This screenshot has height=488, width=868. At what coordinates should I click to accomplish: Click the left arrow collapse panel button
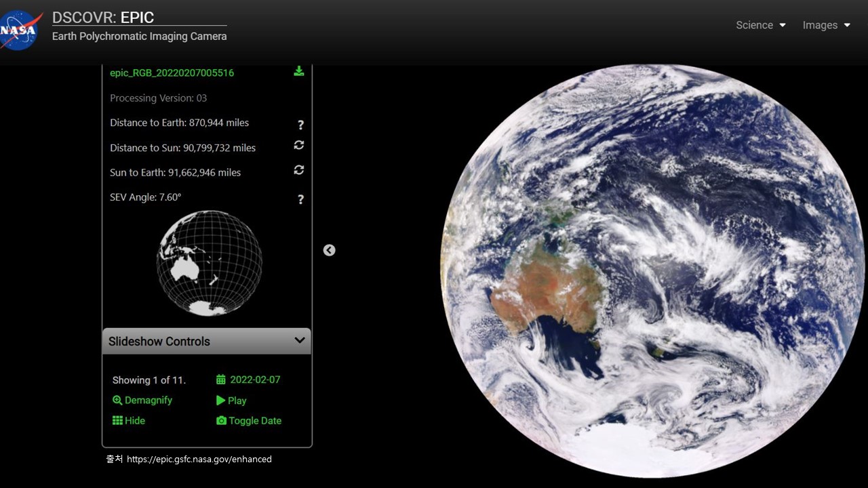(x=329, y=250)
